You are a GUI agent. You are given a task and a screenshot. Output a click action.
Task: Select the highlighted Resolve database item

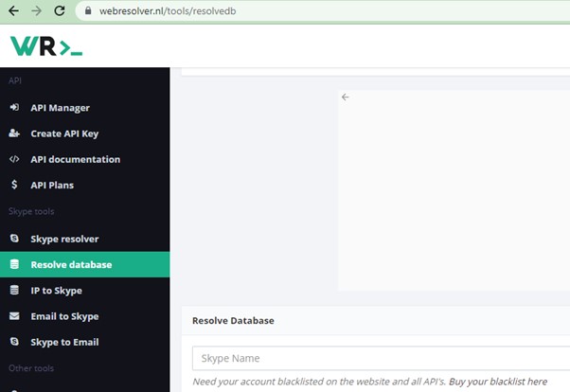[84, 264]
